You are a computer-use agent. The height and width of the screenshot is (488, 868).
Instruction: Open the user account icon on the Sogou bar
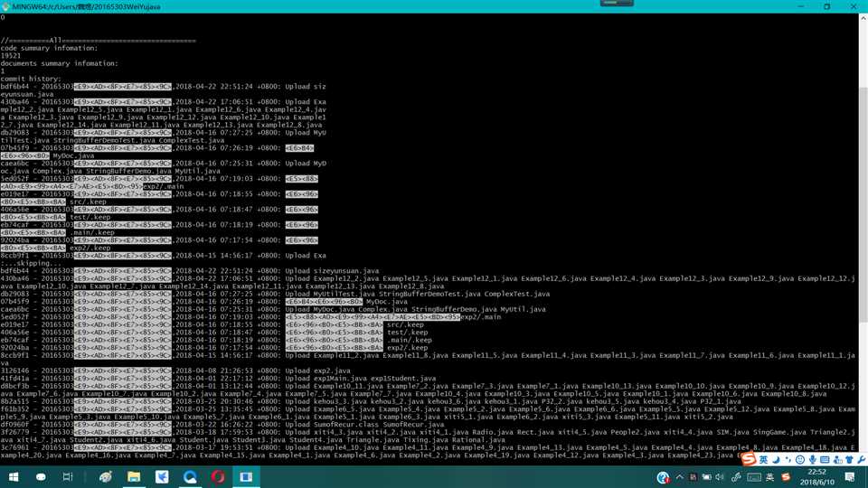click(837, 460)
